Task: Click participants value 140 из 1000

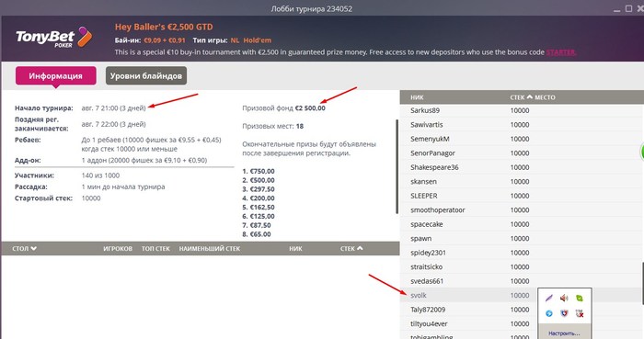Action: pos(100,175)
